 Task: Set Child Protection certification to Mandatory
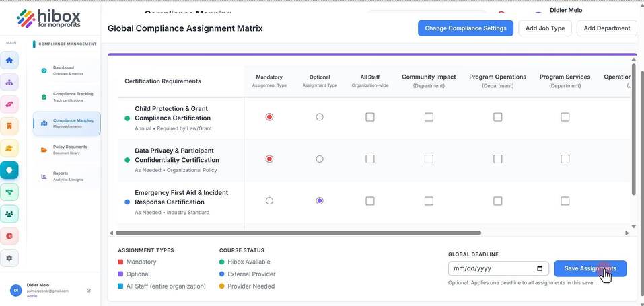269,117
